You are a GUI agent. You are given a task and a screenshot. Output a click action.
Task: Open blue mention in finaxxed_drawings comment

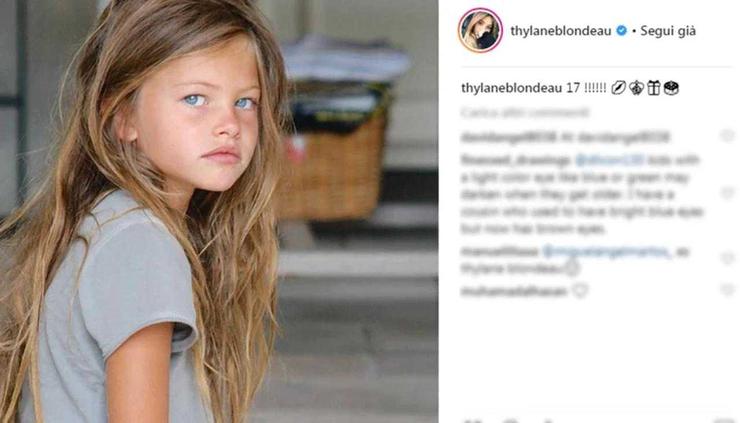pyautogui.click(x=609, y=160)
